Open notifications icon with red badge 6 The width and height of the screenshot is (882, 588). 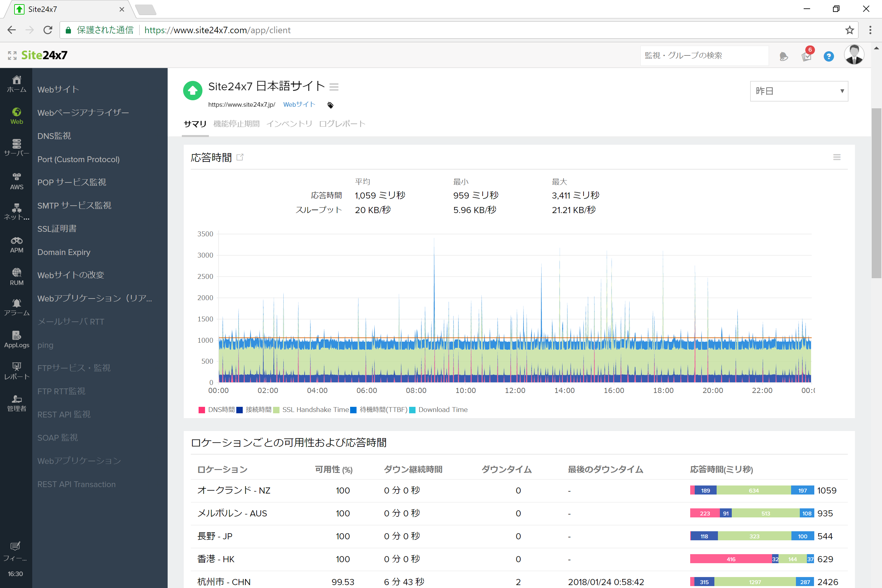806,55
